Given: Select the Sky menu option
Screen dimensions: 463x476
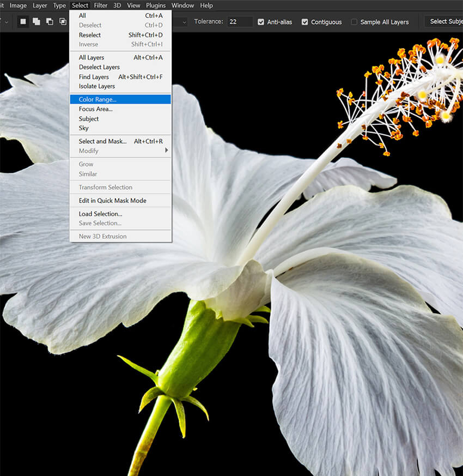Looking at the screenshot, I should [x=83, y=128].
